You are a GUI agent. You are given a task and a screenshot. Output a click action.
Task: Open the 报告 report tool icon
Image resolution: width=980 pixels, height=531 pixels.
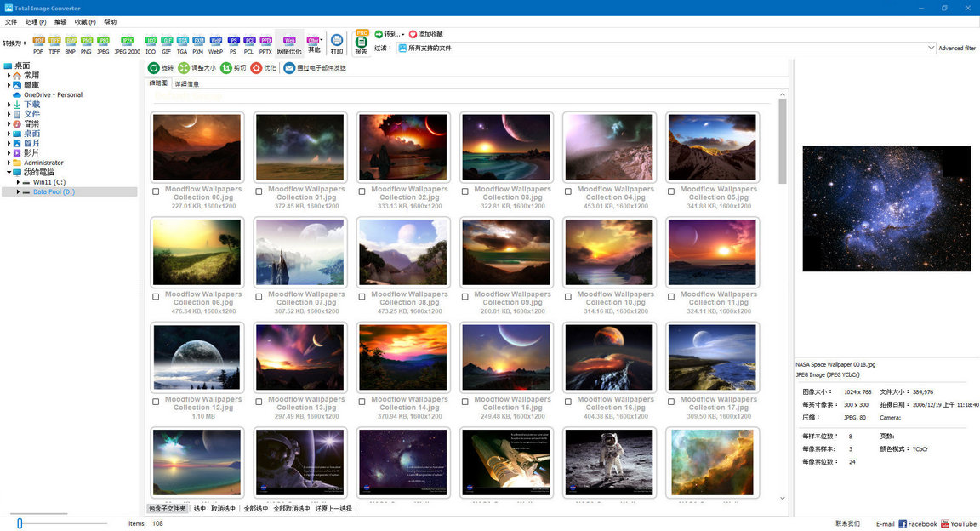point(361,40)
